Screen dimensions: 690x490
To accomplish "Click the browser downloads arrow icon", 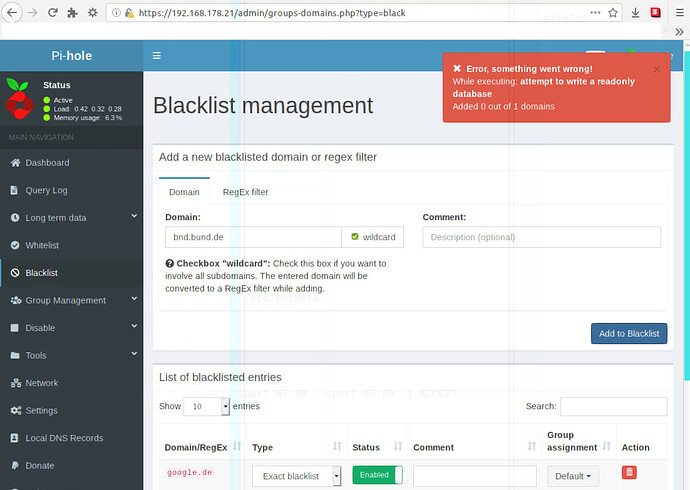I will coord(636,13).
